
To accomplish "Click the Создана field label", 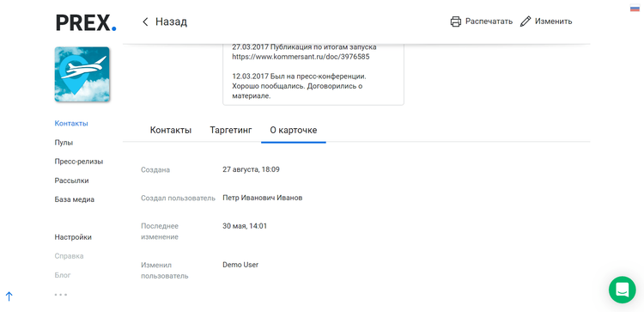I will tap(155, 169).
